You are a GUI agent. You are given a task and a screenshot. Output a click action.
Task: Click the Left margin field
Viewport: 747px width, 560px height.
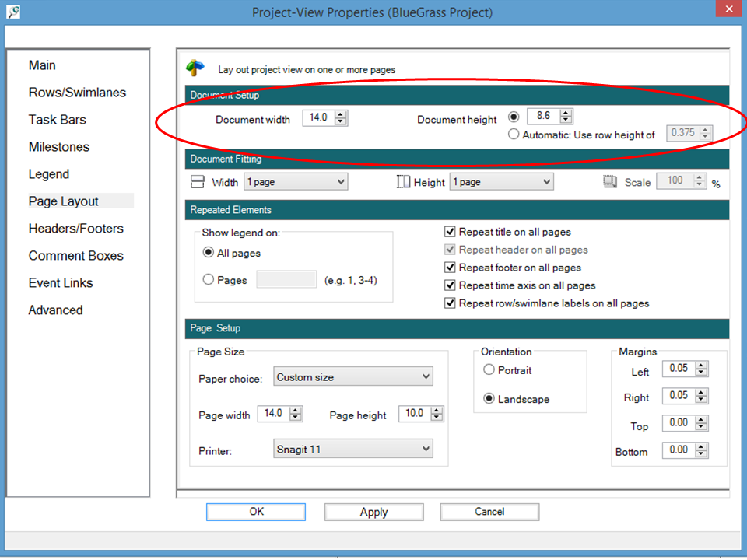coord(679,369)
